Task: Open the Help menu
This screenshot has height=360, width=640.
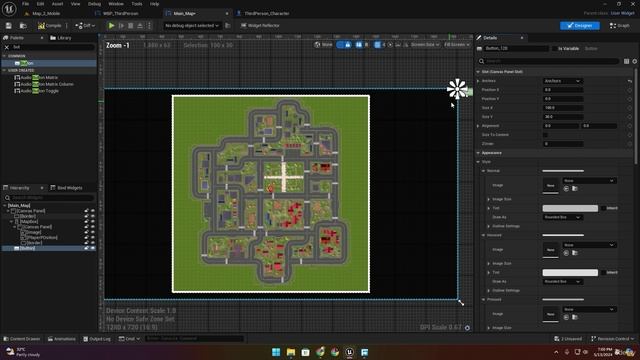Action: pyautogui.click(x=154, y=4)
